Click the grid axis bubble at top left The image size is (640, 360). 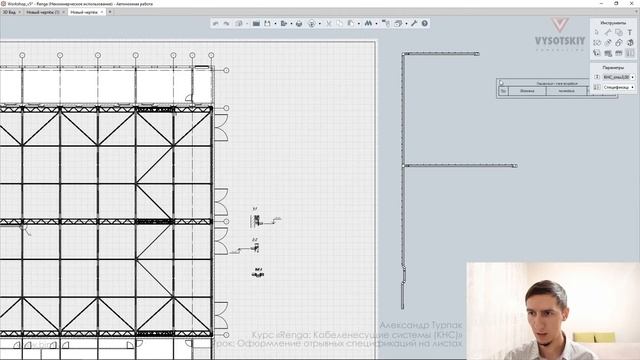[22, 55]
